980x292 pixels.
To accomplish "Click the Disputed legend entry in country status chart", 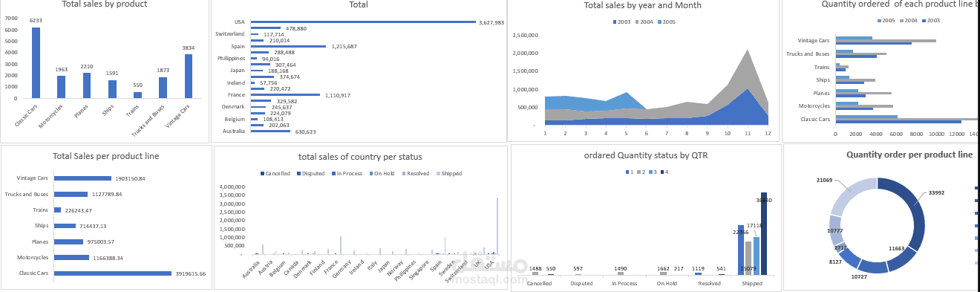I will point(310,173).
